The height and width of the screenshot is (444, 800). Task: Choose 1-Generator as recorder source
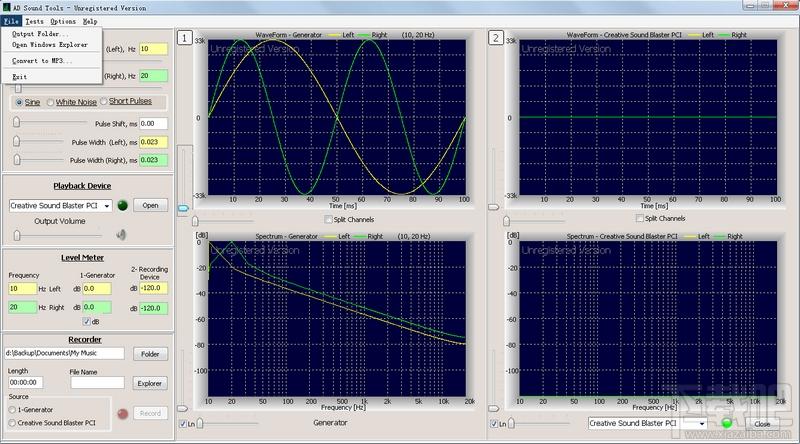(x=12, y=410)
